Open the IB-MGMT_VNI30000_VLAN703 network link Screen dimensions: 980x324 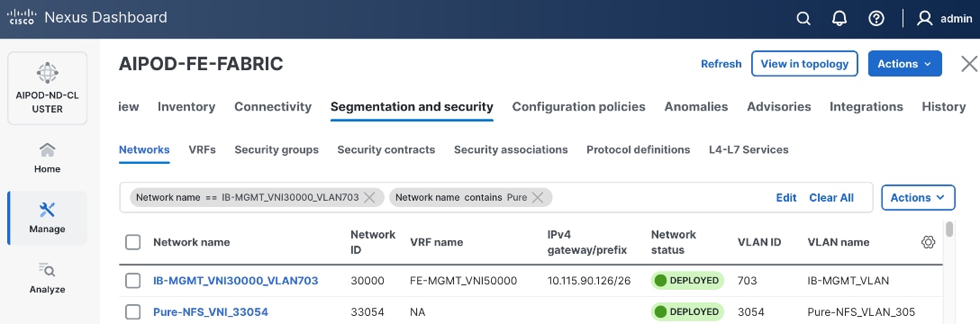point(236,281)
